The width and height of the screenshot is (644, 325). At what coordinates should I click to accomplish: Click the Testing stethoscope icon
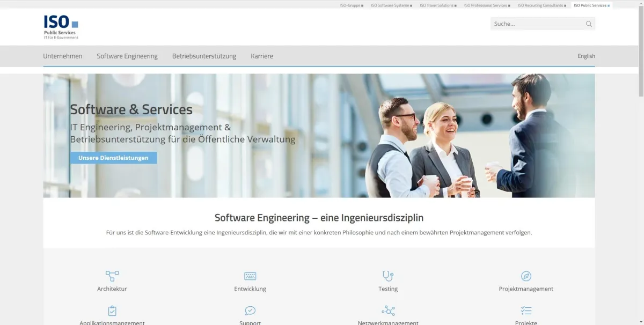(x=388, y=276)
